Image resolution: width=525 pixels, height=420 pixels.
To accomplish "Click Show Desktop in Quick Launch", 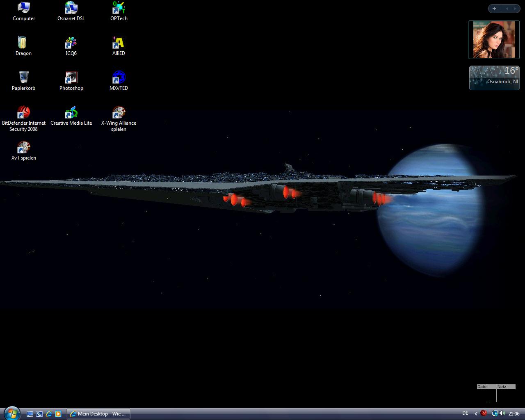I will tap(30, 414).
